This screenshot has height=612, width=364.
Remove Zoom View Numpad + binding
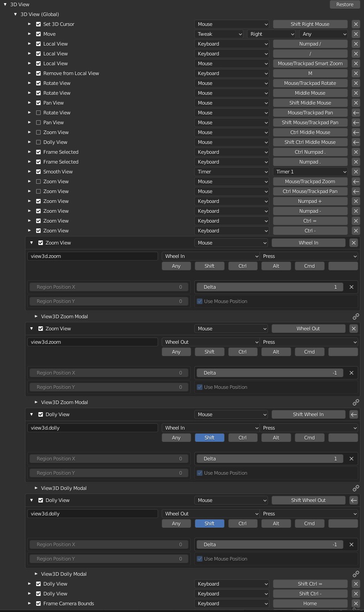pyautogui.click(x=356, y=201)
